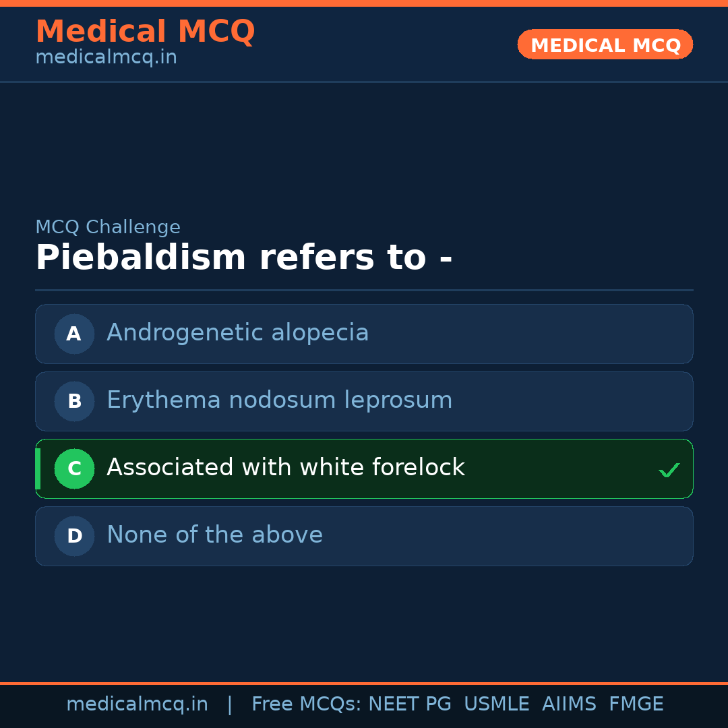Viewport: 728px width, 728px height.
Task: Click the Piebaldism refers to question heading
Action: point(243,258)
